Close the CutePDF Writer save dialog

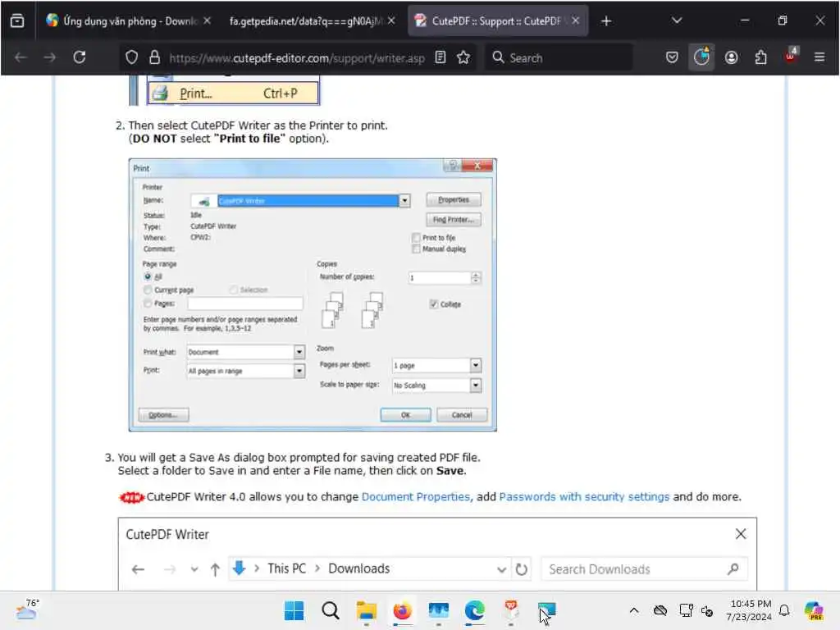[741, 534]
